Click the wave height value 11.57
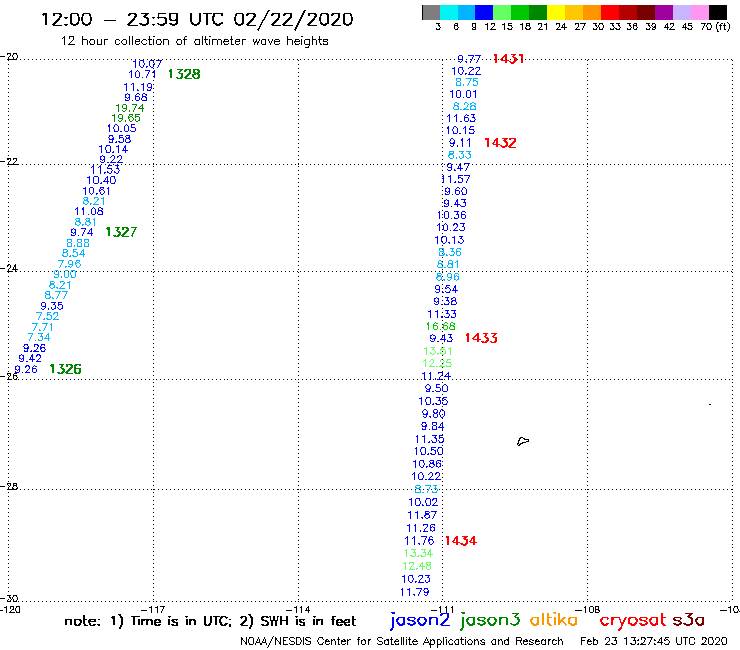740x650 pixels. (x=456, y=179)
